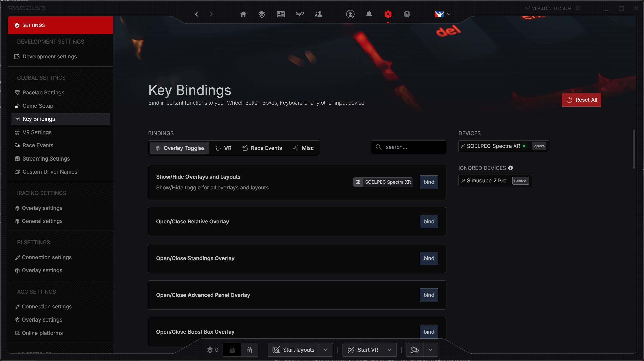Open the notifications bell
This screenshot has width=644, height=361.
pos(369,14)
